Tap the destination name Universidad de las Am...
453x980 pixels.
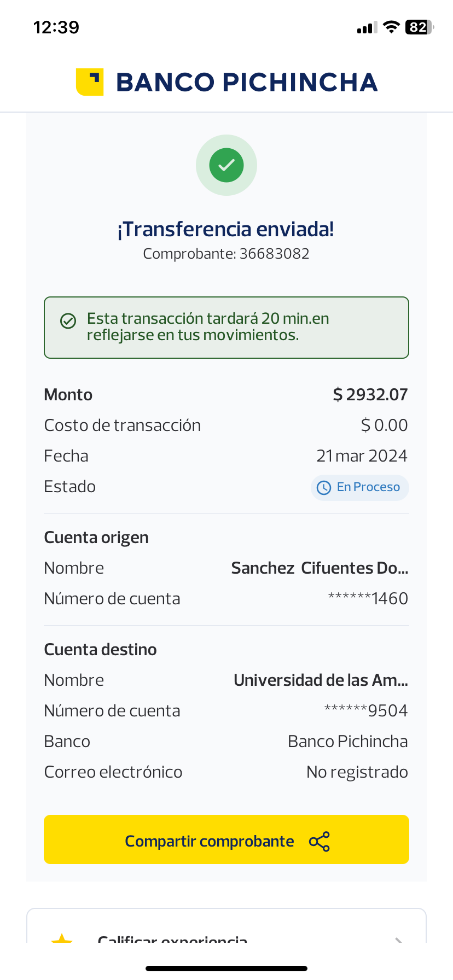pyautogui.click(x=321, y=680)
